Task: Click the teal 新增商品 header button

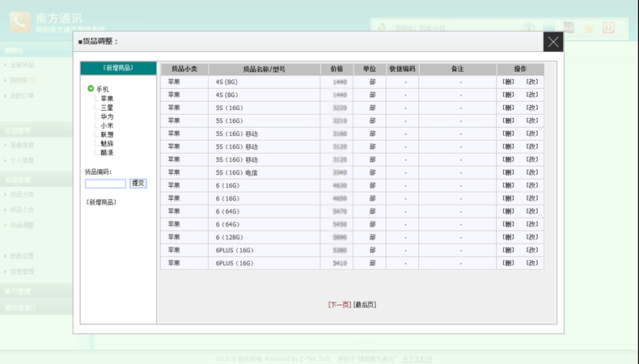Action: coord(118,68)
